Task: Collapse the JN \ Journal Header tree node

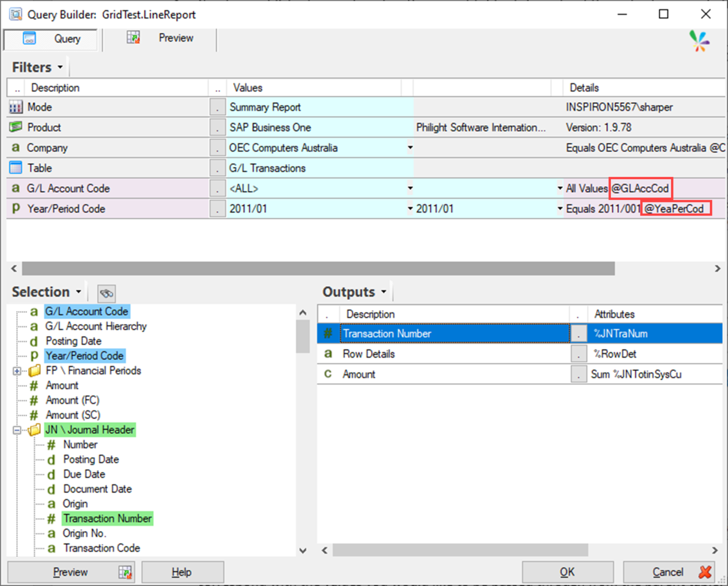Action: tap(17, 430)
